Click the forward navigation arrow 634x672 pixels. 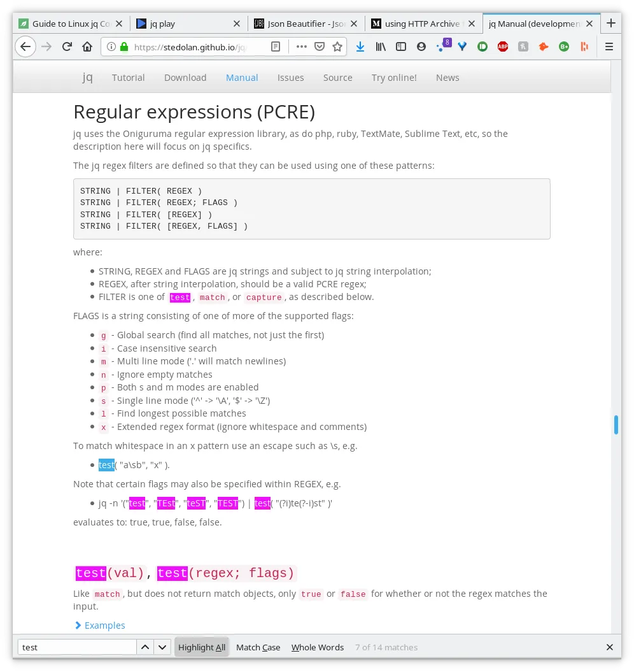point(46,46)
